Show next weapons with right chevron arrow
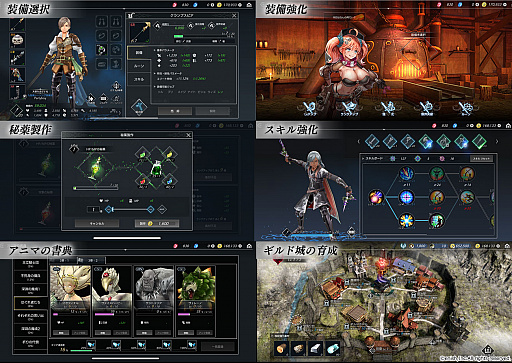This screenshot has height=363, width=512. [x=497, y=141]
